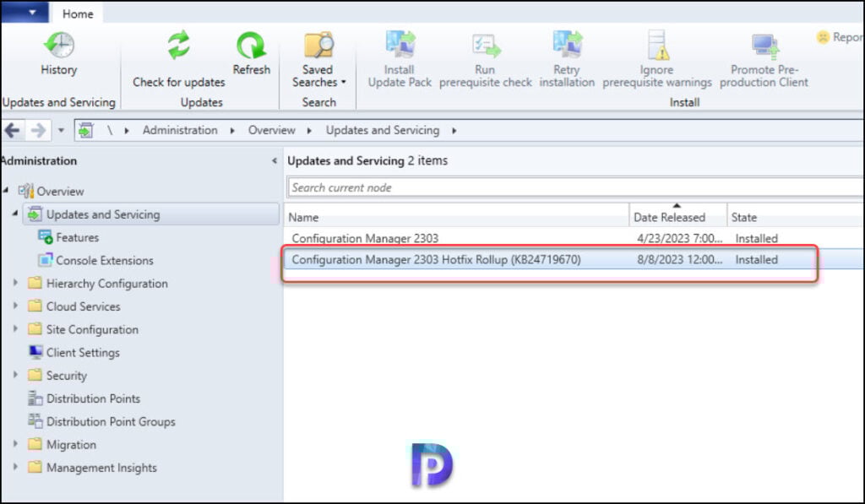Open the application menu dropdown button

(x=24, y=12)
